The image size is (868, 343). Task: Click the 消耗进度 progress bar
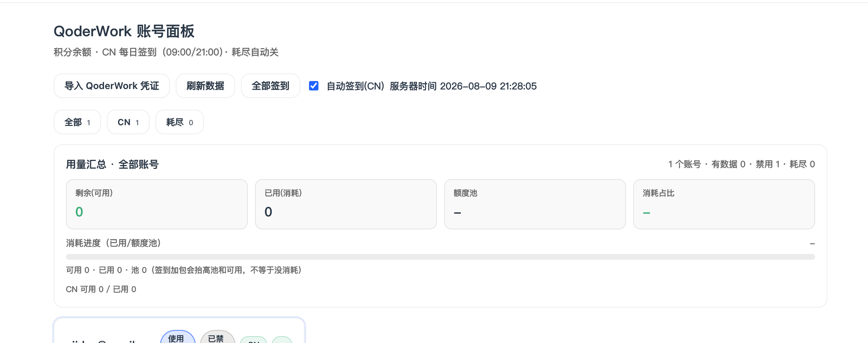coord(441,257)
